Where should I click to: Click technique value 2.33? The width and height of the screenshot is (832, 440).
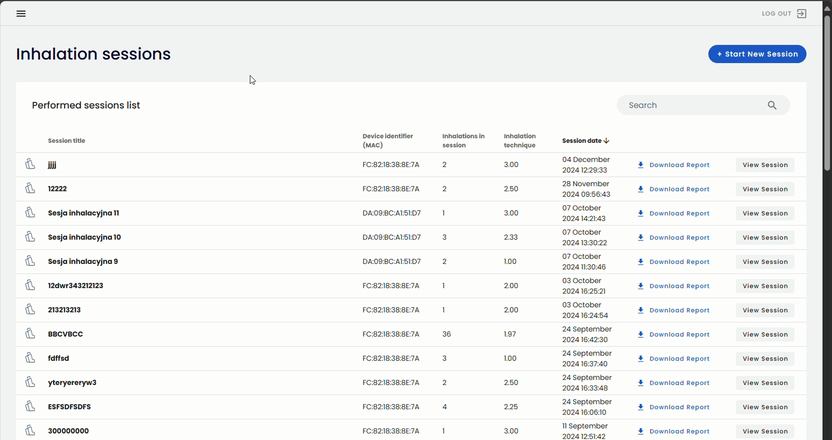point(510,237)
